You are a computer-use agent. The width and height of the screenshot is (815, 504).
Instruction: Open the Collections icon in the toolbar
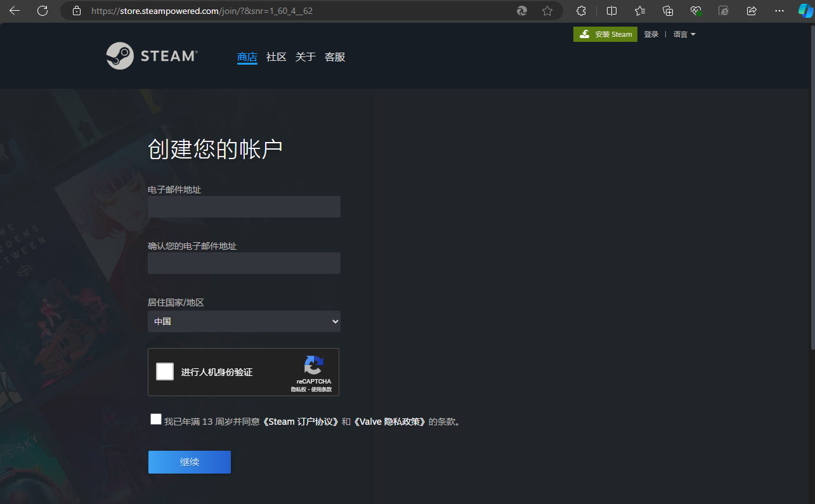tap(668, 11)
